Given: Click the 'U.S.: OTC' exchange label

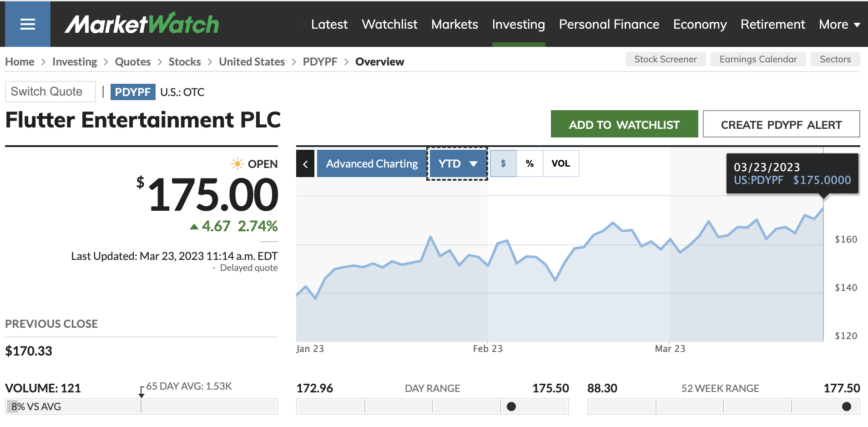Looking at the screenshot, I should click(182, 92).
